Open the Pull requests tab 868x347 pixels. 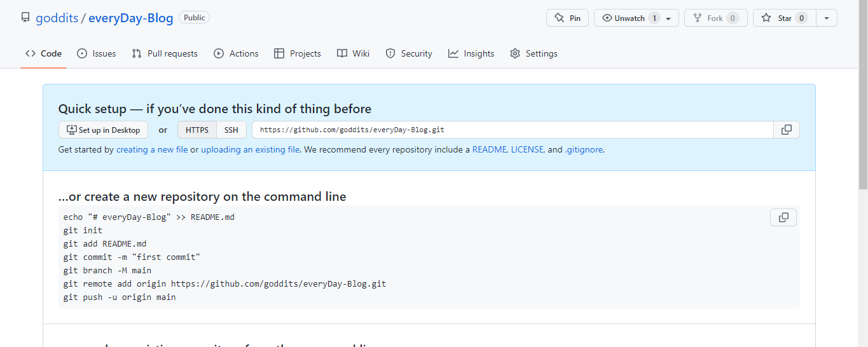pyautogui.click(x=165, y=53)
